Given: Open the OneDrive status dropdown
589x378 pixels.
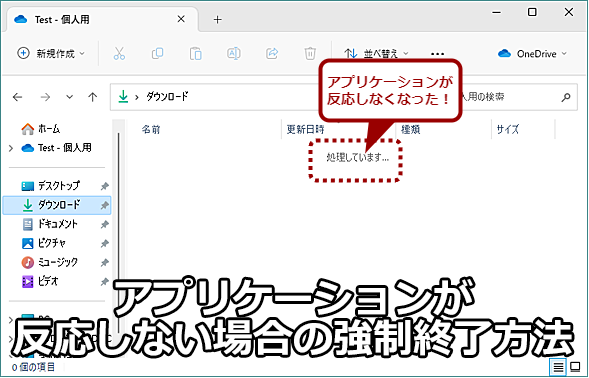Looking at the screenshot, I should 532,54.
